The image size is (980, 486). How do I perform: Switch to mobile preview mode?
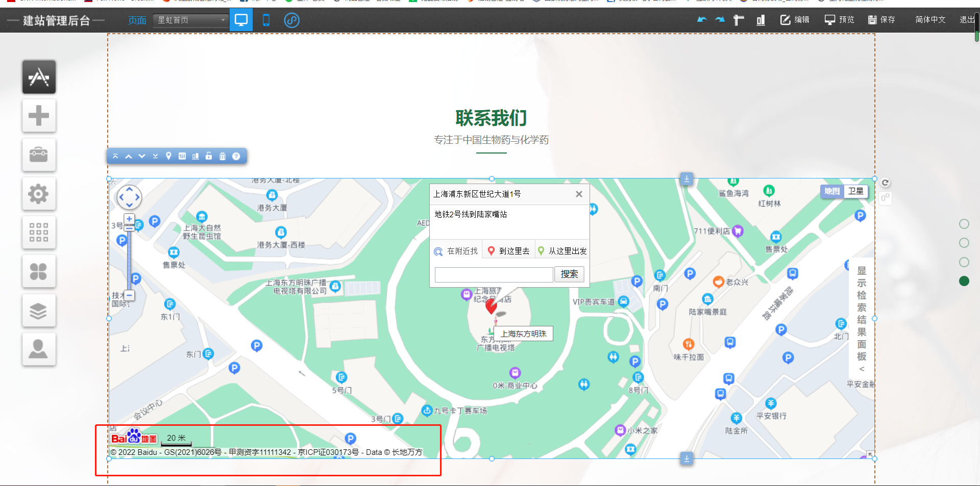[x=265, y=20]
